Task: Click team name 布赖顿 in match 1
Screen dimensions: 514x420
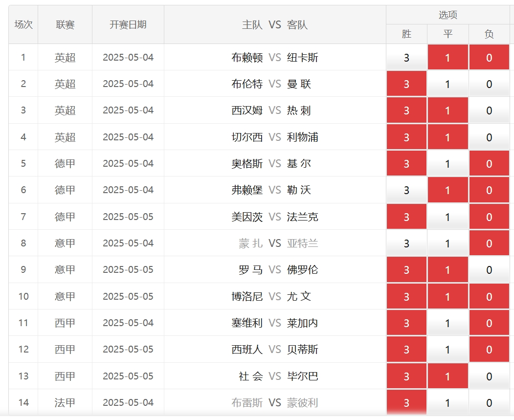Action: pyautogui.click(x=247, y=57)
